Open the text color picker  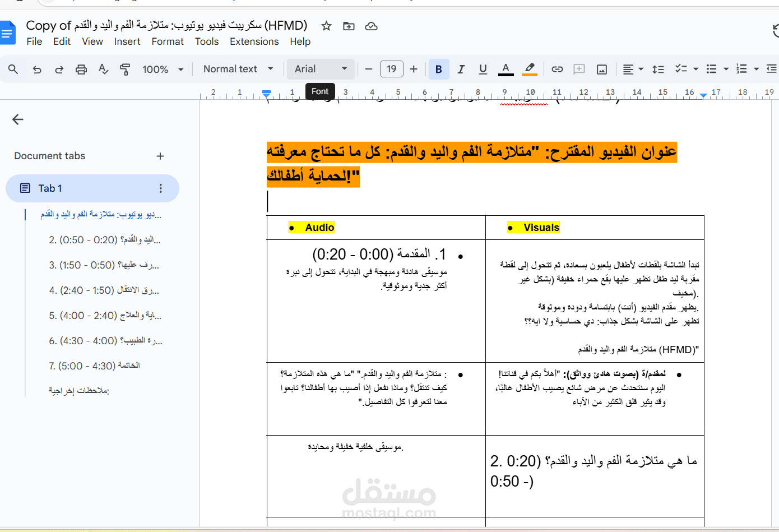point(506,69)
